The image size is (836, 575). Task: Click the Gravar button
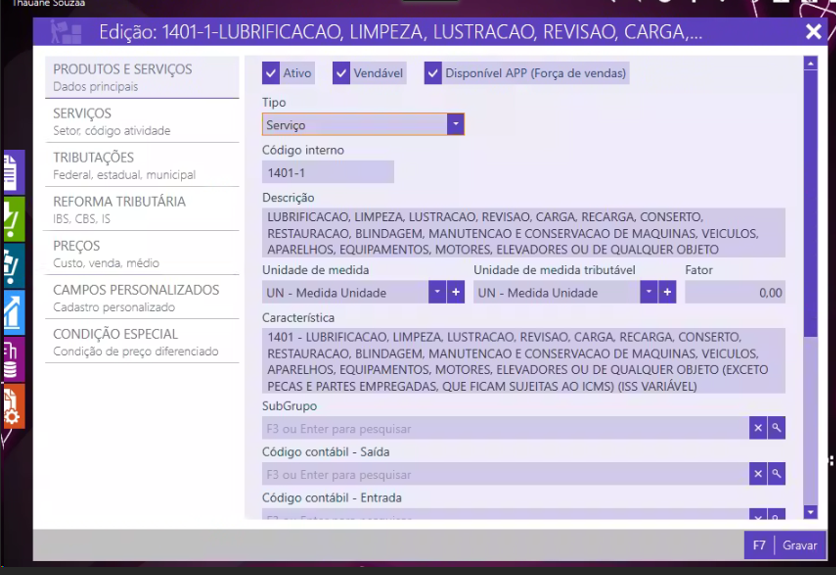point(799,546)
